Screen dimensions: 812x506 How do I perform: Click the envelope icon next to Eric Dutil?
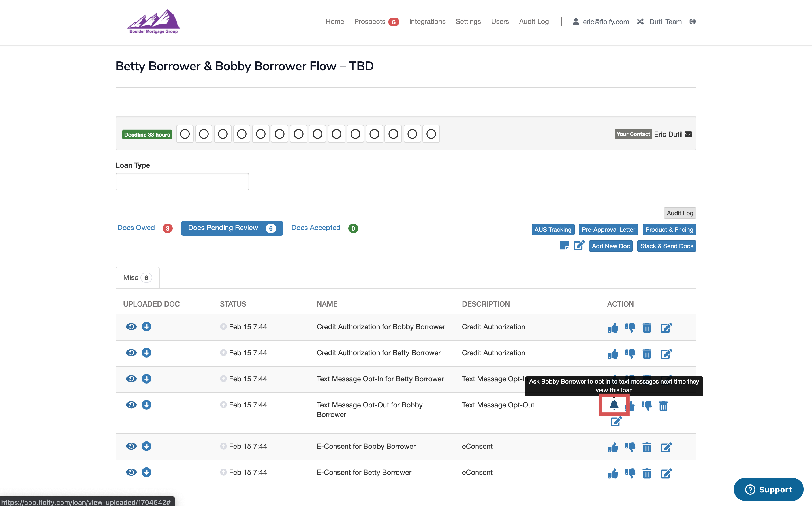[689, 134]
